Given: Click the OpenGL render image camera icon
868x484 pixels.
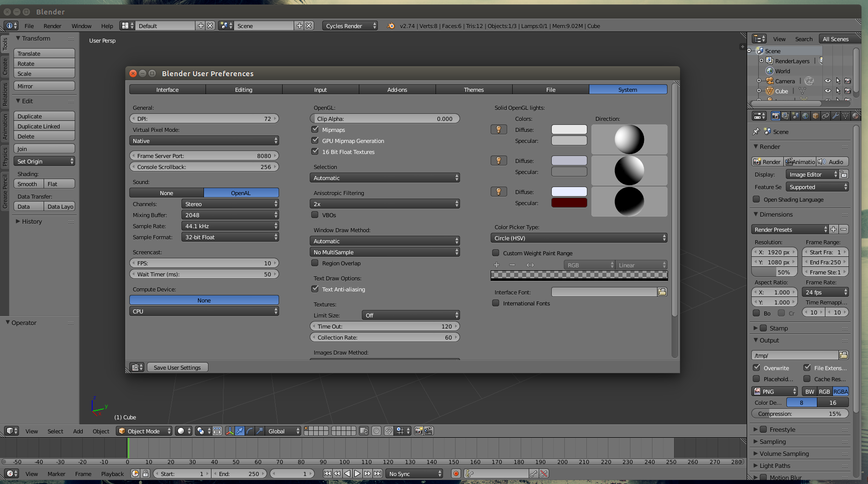Looking at the screenshot, I should click(x=418, y=431).
